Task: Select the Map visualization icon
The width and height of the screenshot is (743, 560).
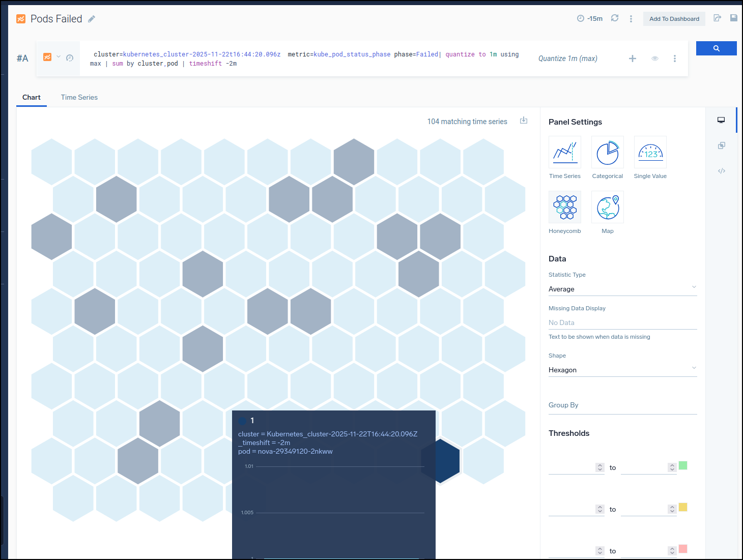Action: pos(607,207)
